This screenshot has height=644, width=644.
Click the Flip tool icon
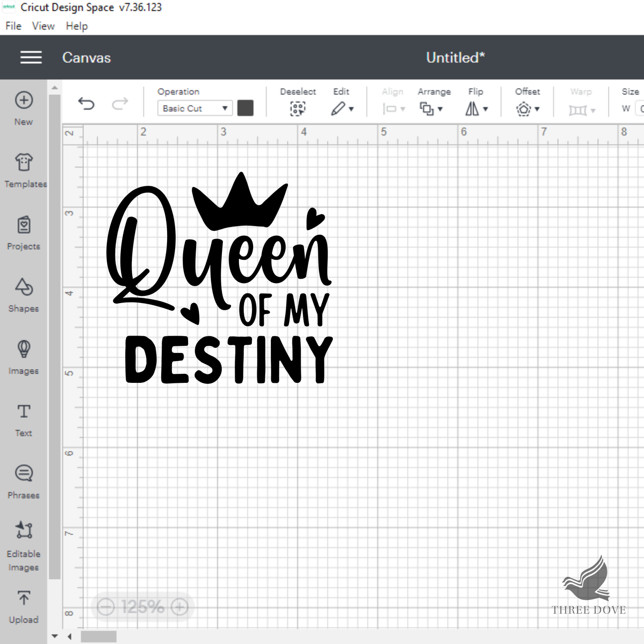(x=472, y=108)
